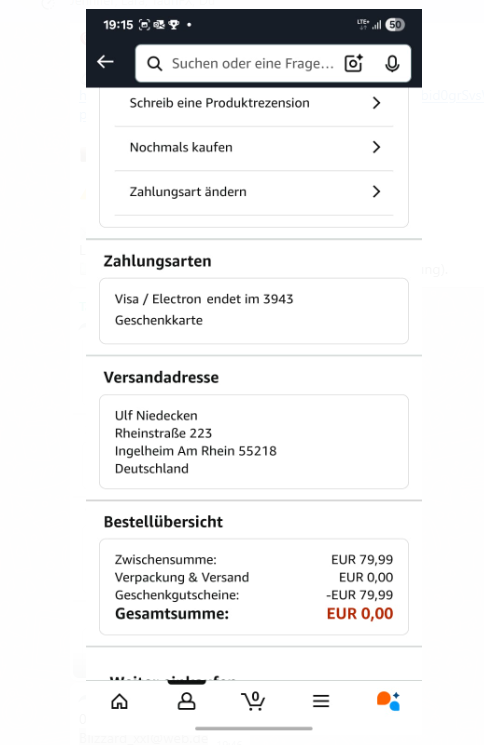Expand chevron beside Zahlungsart ändern
The image size is (484, 745).
pyautogui.click(x=376, y=191)
